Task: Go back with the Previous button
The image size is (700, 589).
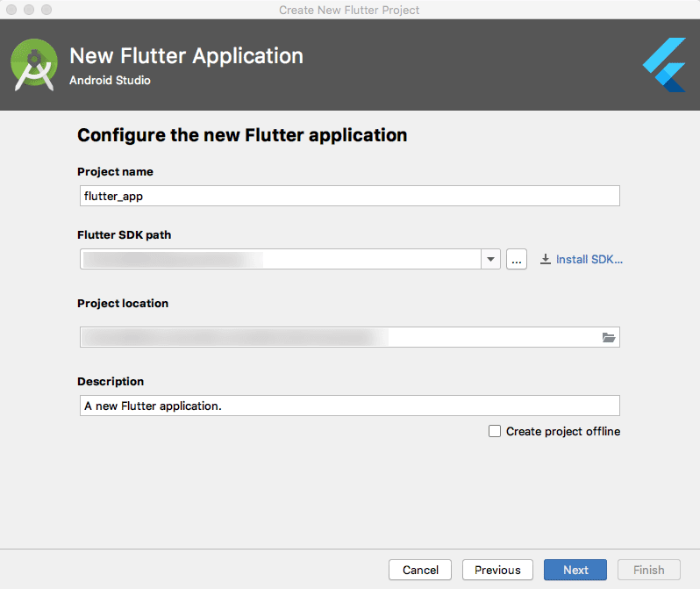Action: 497,570
